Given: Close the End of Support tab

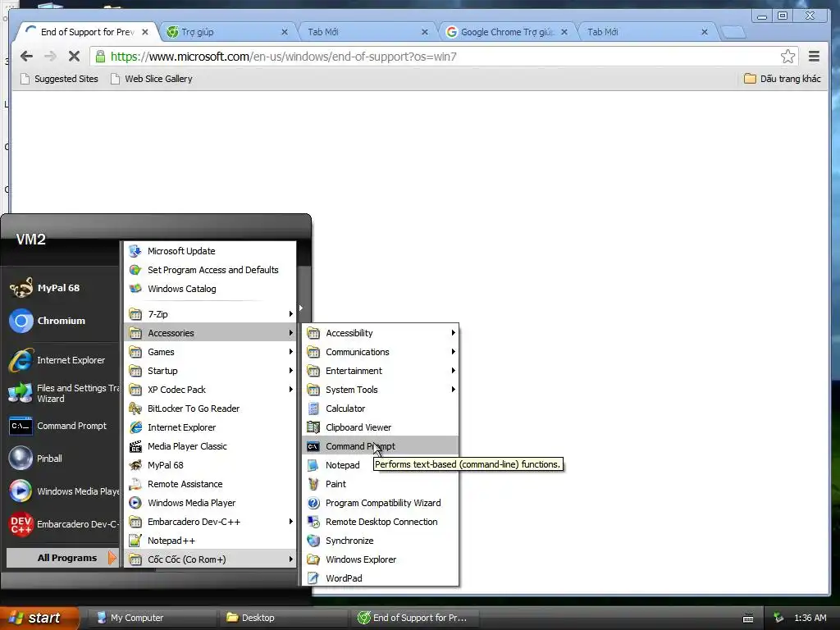Looking at the screenshot, I should click(144, 32).
